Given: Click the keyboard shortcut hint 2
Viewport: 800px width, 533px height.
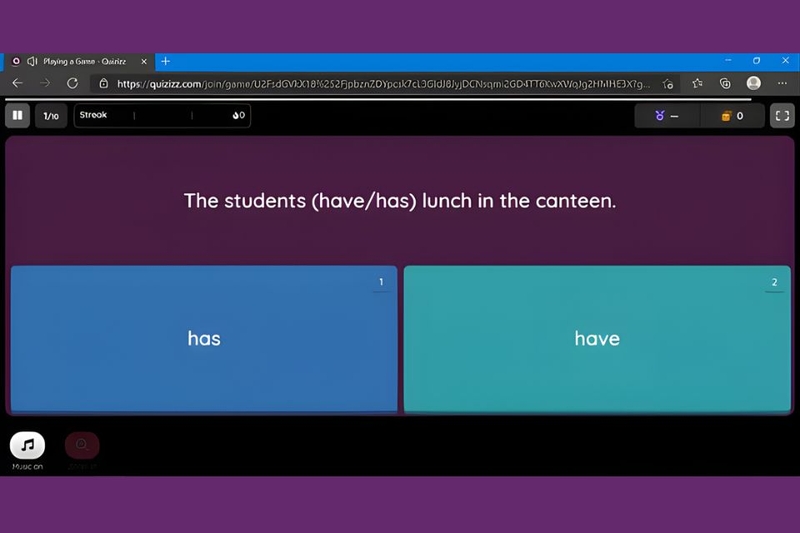Looking at the screenshot, I should pos(774,282).
